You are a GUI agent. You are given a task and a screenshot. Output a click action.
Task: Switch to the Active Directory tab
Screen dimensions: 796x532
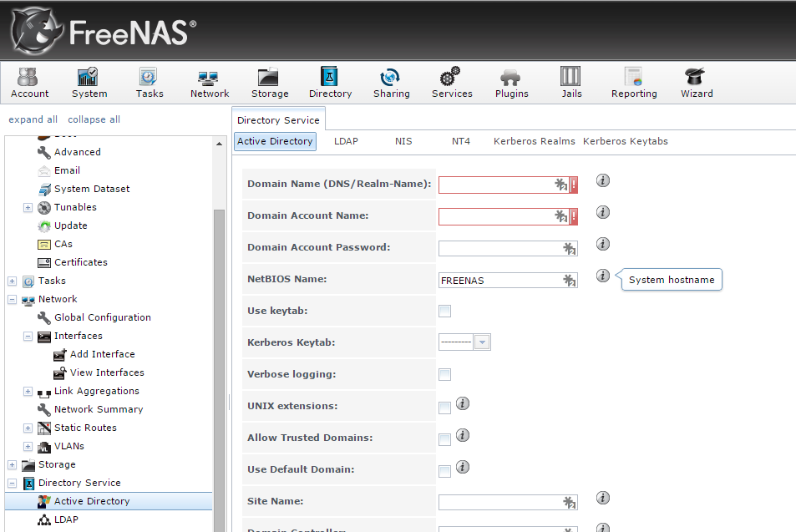tap(275, 141)
